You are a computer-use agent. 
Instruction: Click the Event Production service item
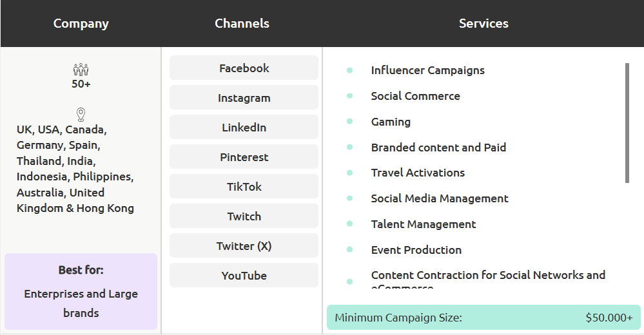click(x=416, y=250)
